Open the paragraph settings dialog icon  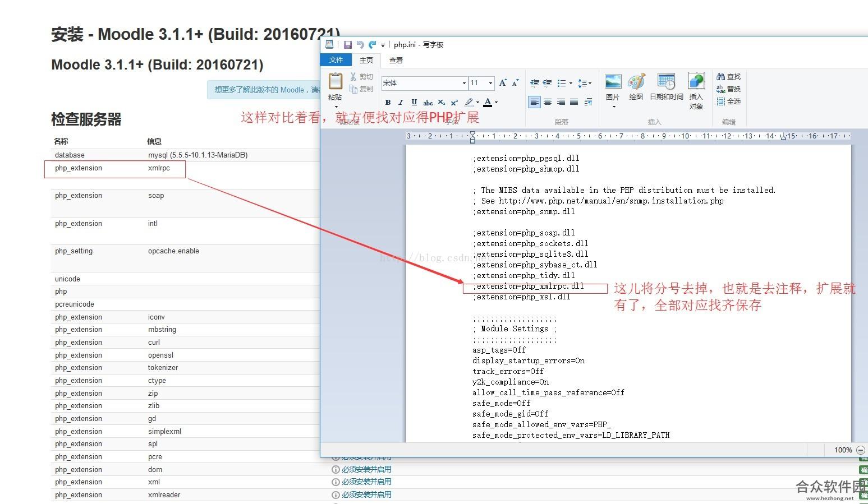click(x=588, y=102)
